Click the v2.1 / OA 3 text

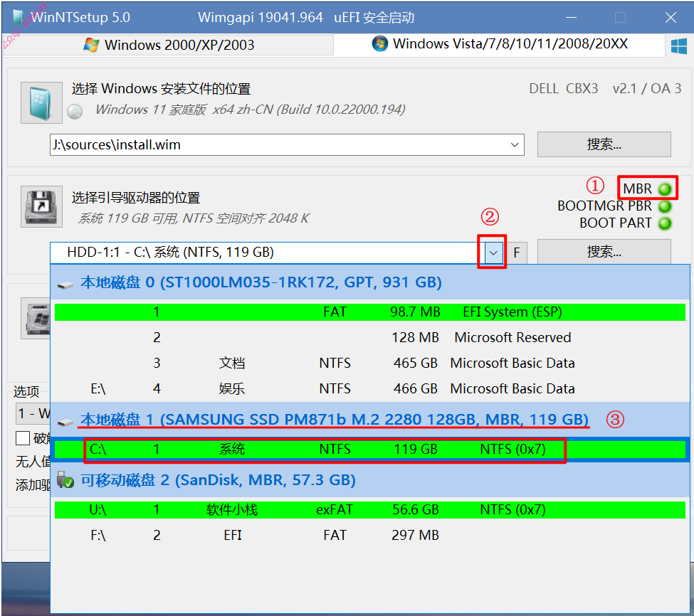[x=646, y=88]
